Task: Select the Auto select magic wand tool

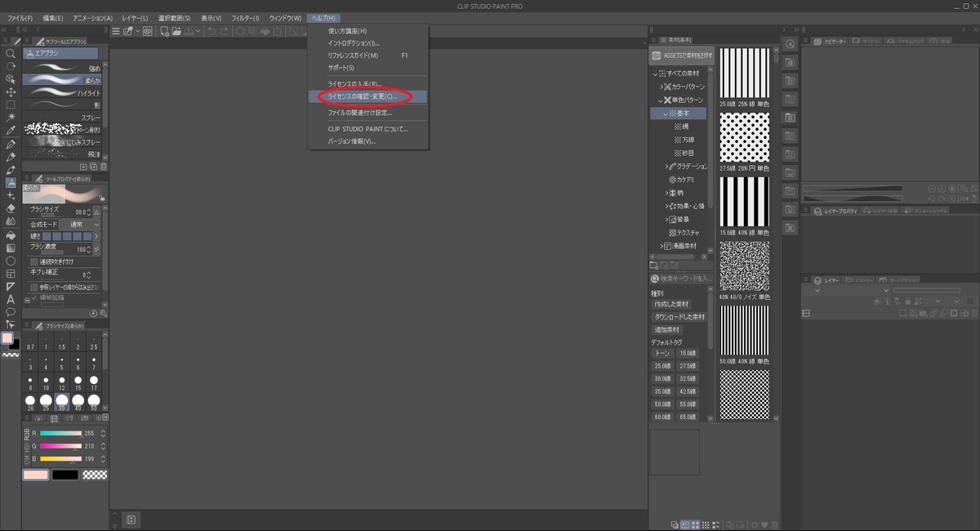Action: click(11, 118)
